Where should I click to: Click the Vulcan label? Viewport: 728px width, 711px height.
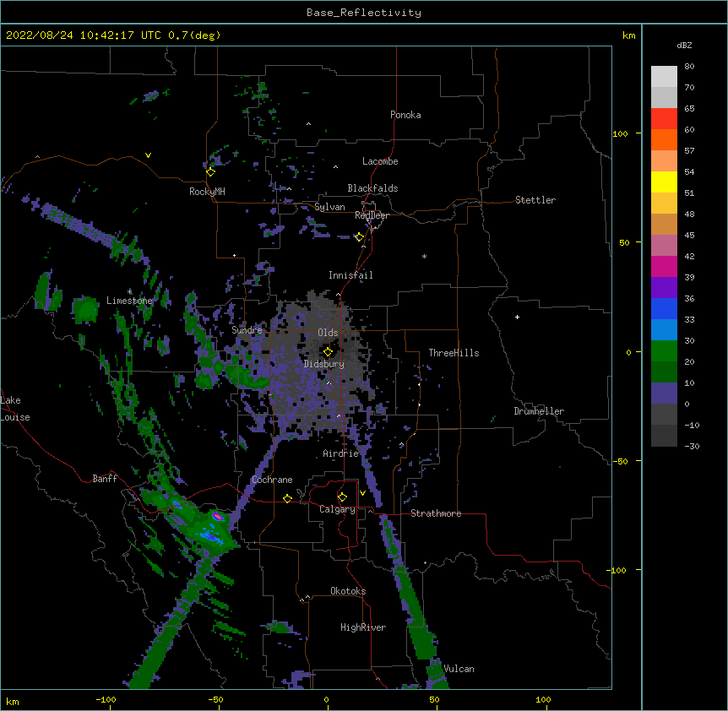tap(459, 669)
